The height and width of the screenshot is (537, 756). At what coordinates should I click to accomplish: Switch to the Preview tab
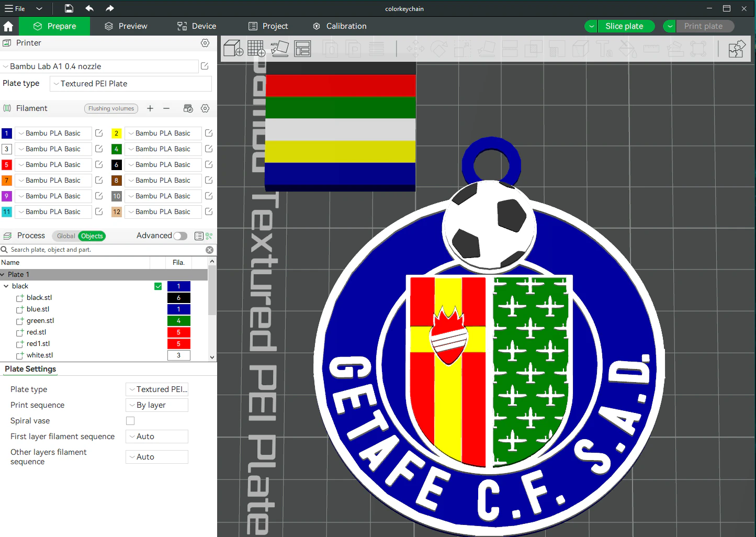tap(126, 26)
